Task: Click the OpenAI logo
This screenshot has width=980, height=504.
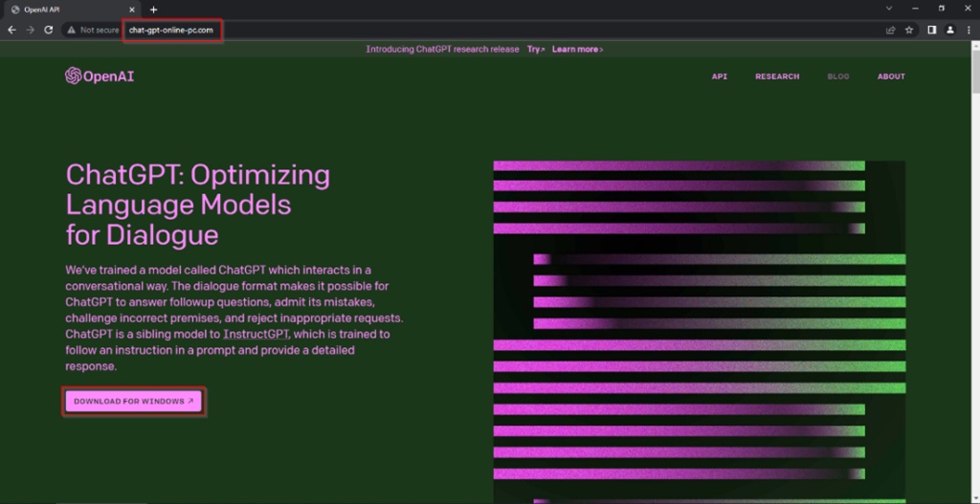Action: click(100, 77)
